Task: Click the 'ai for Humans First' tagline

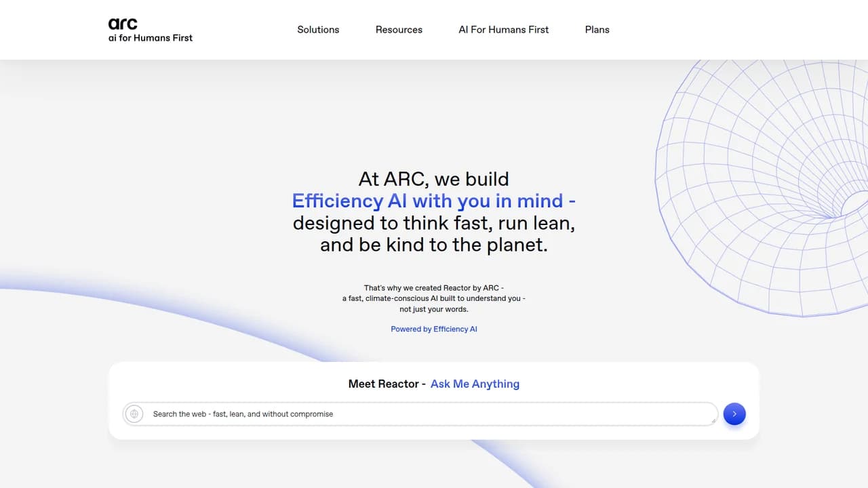Action: (x=151, y=38)
